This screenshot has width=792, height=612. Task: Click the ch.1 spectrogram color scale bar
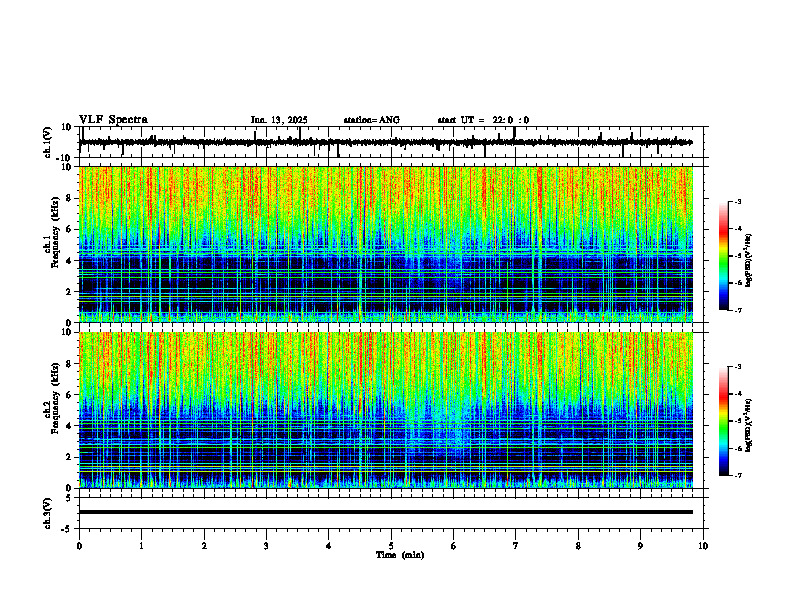pyautogui.click(x=724, y=256)
